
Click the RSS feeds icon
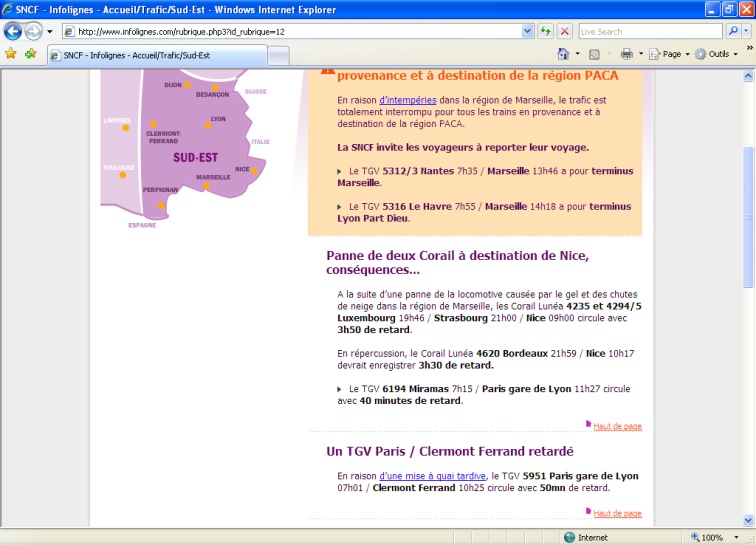594,54
